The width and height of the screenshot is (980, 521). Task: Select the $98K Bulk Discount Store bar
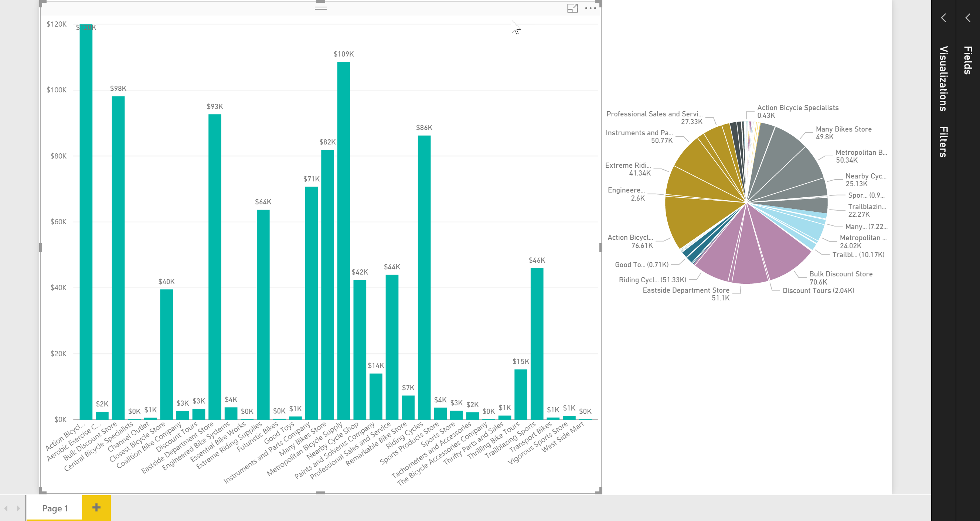(x=118, y=258)
